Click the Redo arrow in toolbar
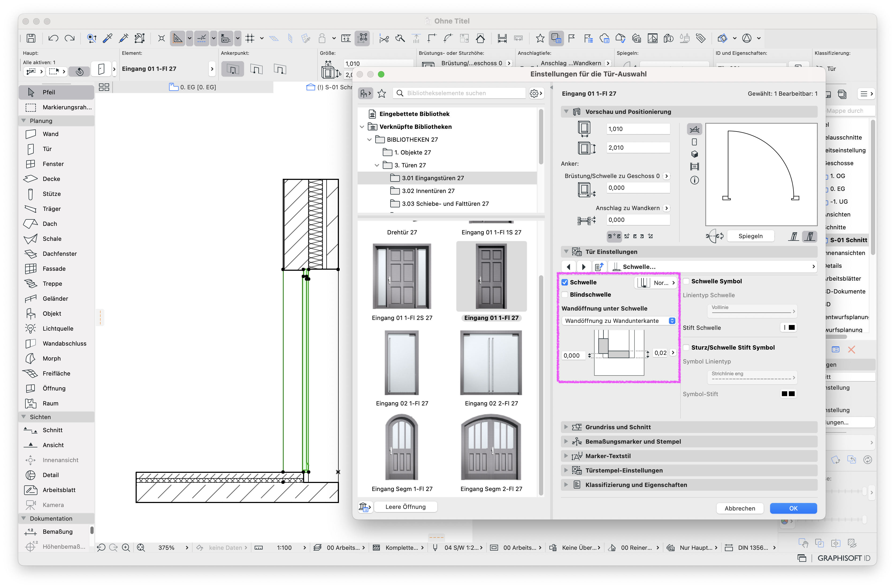This screenshot has height=588, width=895. pyautogui.click(x=70, y=38)
